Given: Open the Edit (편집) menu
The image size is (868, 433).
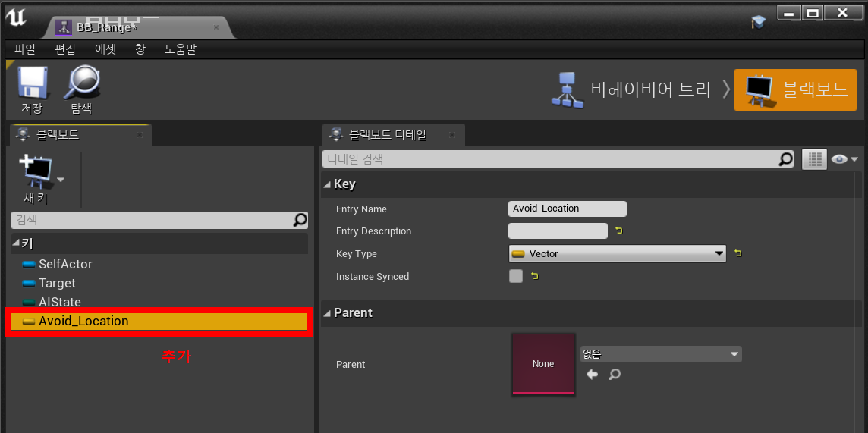Looking at the screenshot, I should click(64, 49).
